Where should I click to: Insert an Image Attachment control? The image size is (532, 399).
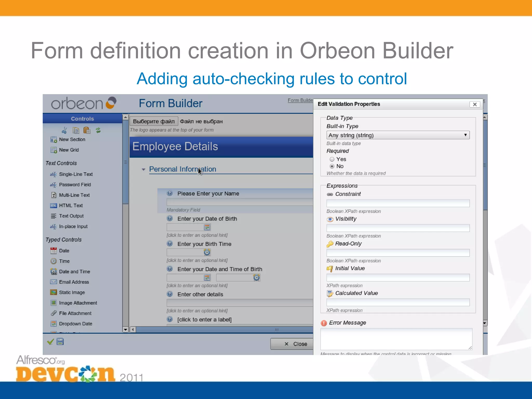74,303
